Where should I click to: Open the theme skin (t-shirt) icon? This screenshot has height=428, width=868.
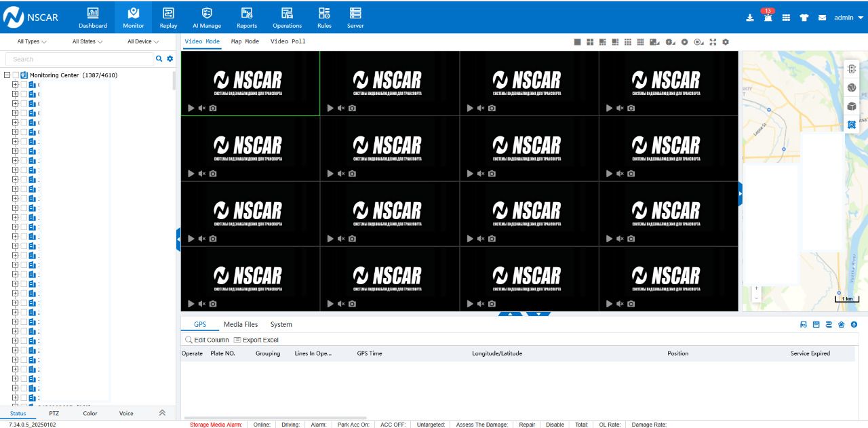(x=804, y=18)
